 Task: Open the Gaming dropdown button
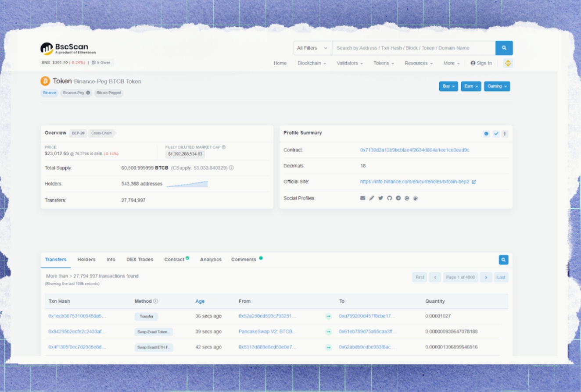point(497,86)
